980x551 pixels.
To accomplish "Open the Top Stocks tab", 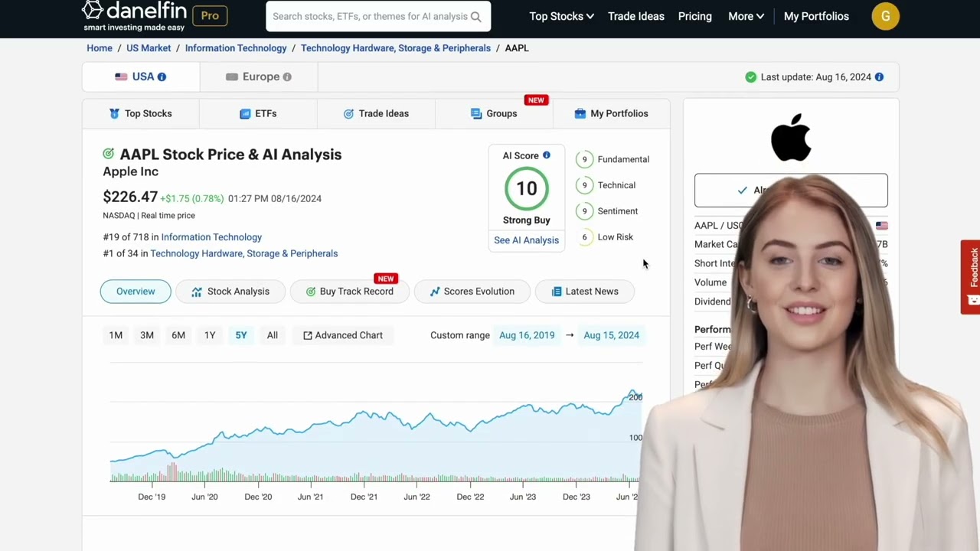I will point(141,113).
